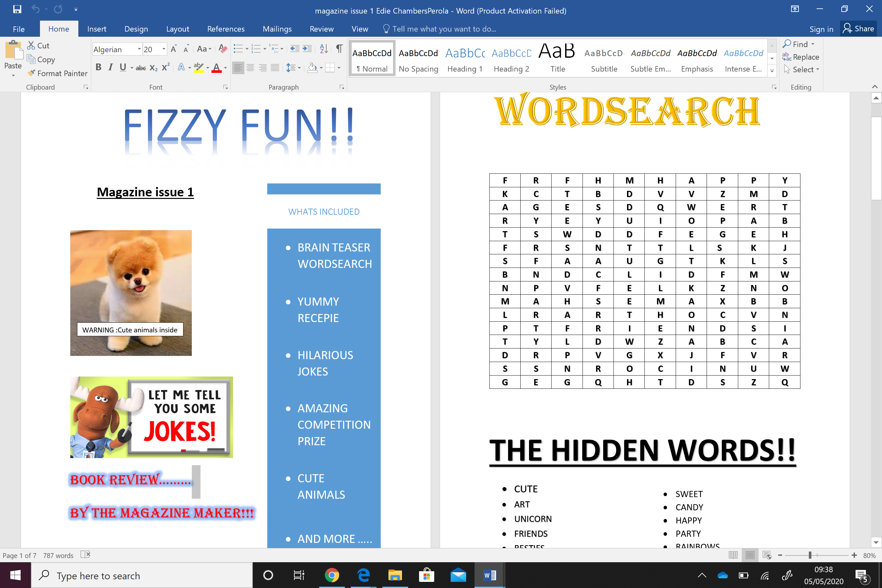
Task: Click the Sort paragraph icon
Action: (324, 49)
